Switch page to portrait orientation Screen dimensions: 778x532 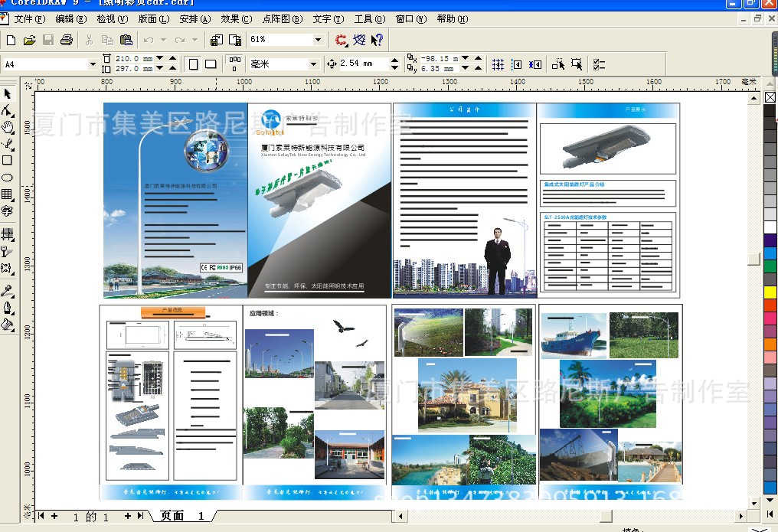tap(193, 64)
